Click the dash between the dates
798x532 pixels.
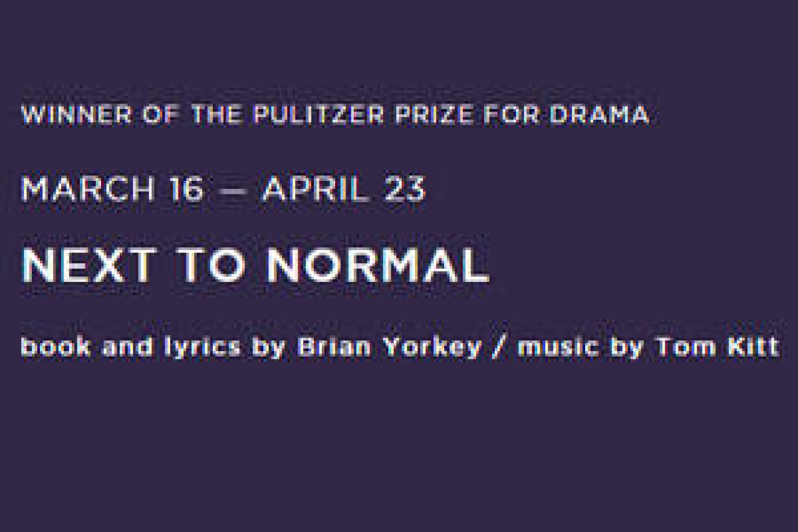point(233,190)
